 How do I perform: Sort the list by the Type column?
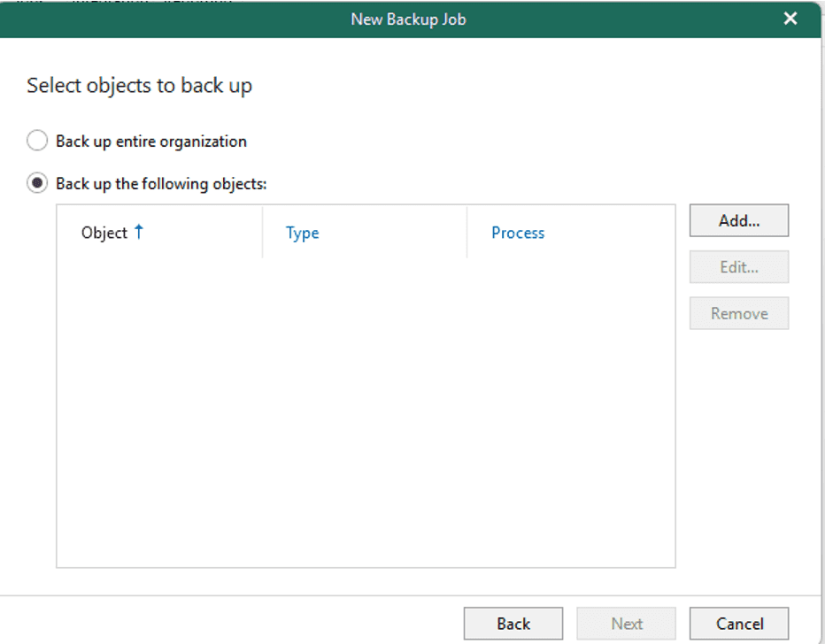[302, 233]
